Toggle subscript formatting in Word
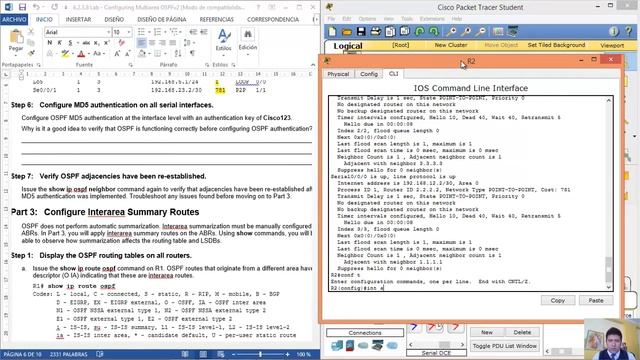This screenshot has width=640, height=360. coord(96,42)
